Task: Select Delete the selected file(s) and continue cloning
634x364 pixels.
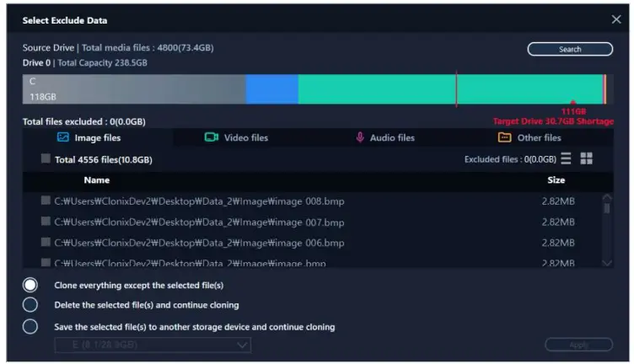Action: tap(30, 305)
